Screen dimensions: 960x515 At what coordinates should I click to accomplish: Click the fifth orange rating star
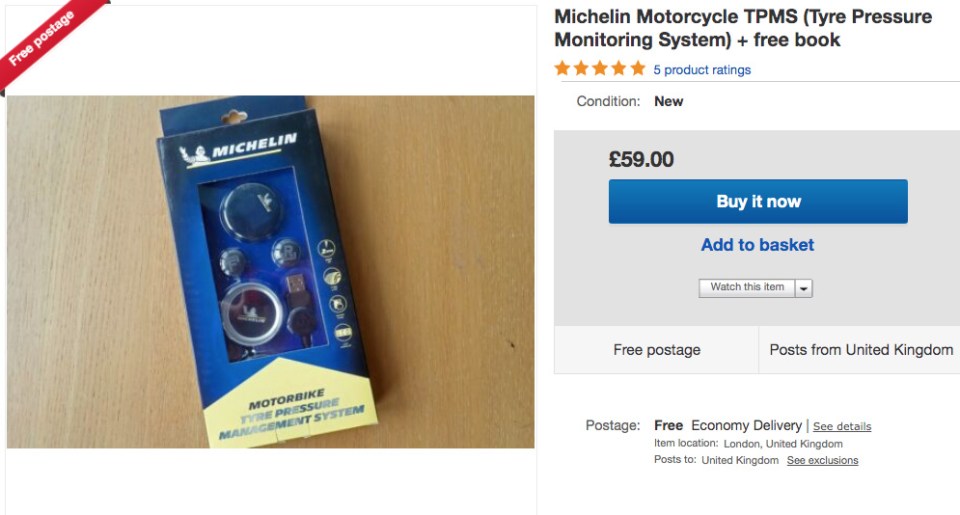point(638,68)
